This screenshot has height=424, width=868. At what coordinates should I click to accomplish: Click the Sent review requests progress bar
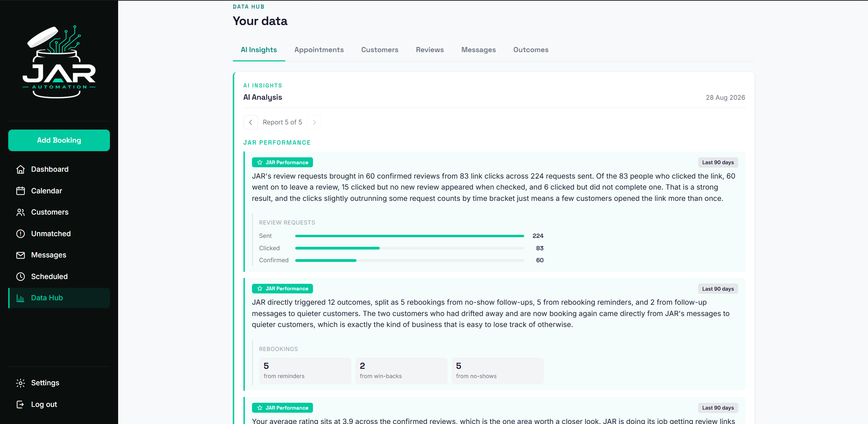(x=410, y=236)
